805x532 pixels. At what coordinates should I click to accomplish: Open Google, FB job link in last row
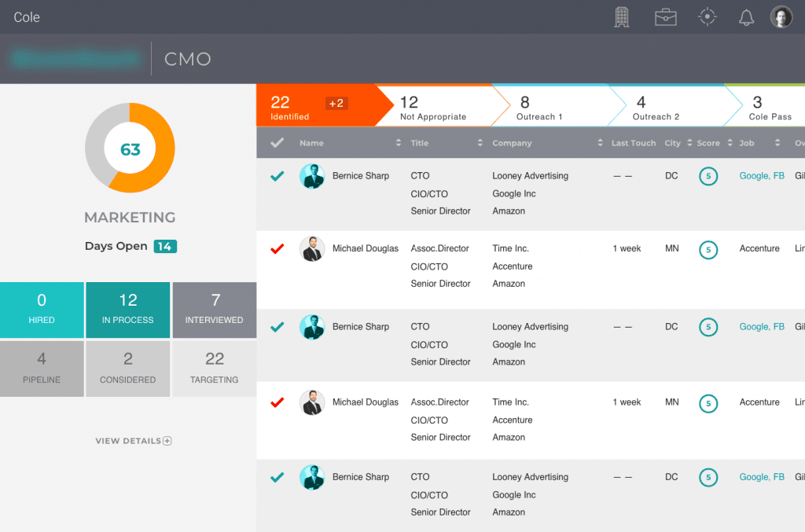pyautogui.click(x=762, y=477)
